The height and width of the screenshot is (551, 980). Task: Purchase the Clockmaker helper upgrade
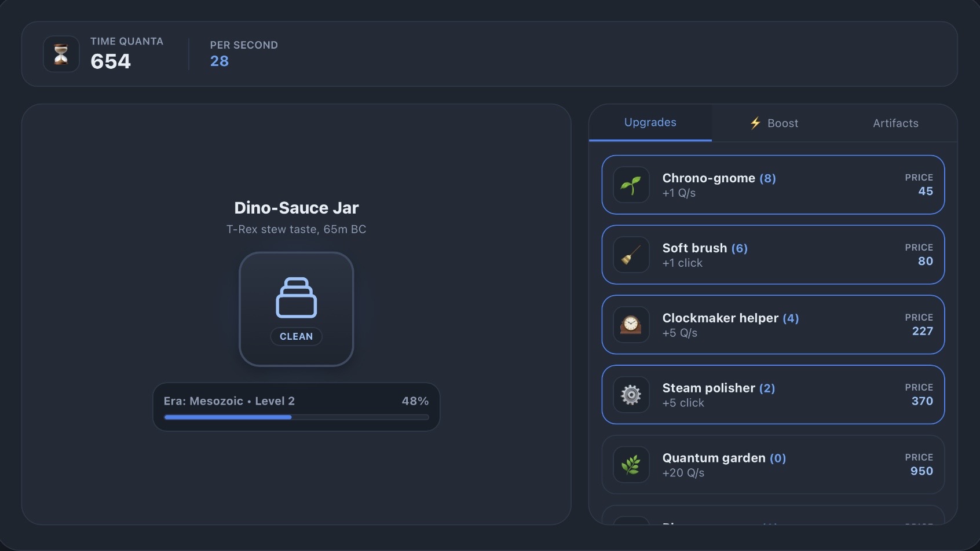point(773,325)
